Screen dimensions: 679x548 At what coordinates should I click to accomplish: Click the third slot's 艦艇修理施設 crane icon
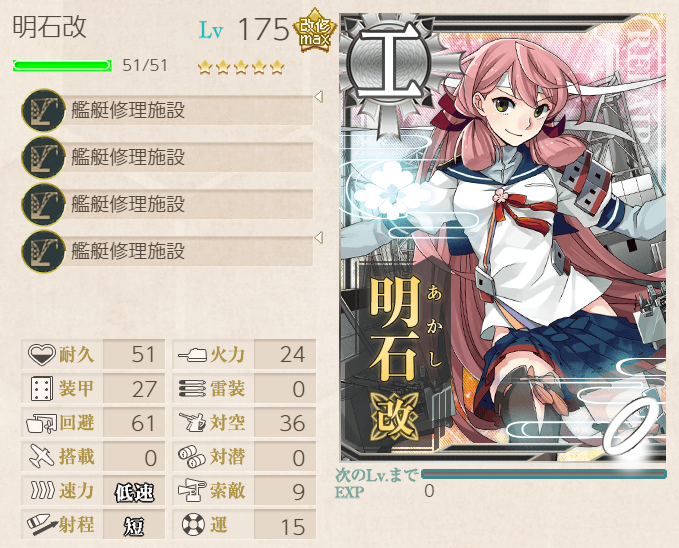(42, 204)
